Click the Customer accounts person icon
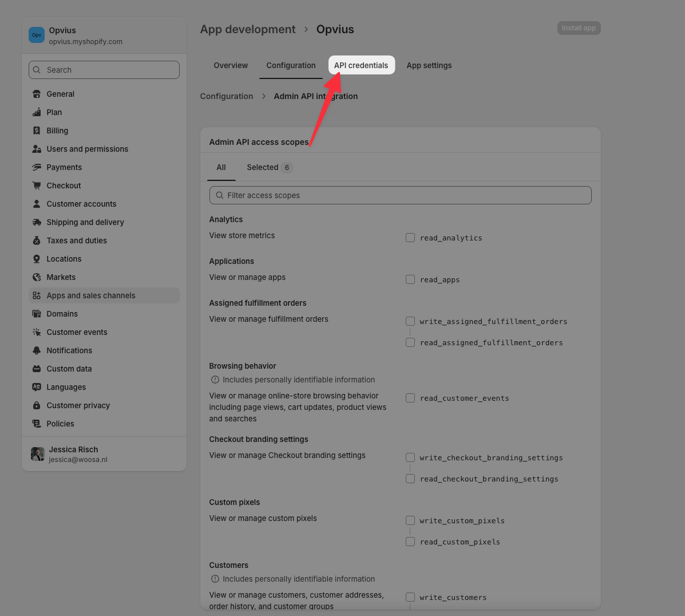 [x=37, y=204]
